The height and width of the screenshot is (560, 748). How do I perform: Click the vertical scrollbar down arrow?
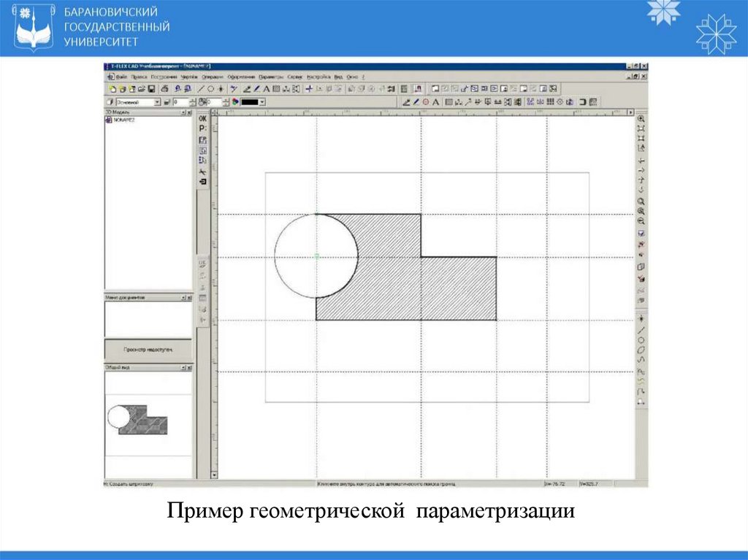[x=214, y=475]
